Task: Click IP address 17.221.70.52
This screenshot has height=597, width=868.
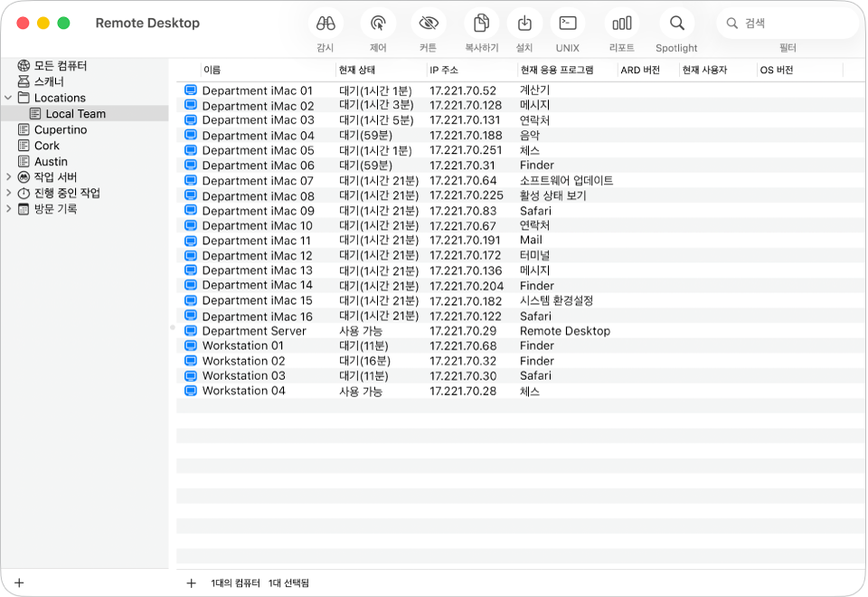Action: [463, 90]
